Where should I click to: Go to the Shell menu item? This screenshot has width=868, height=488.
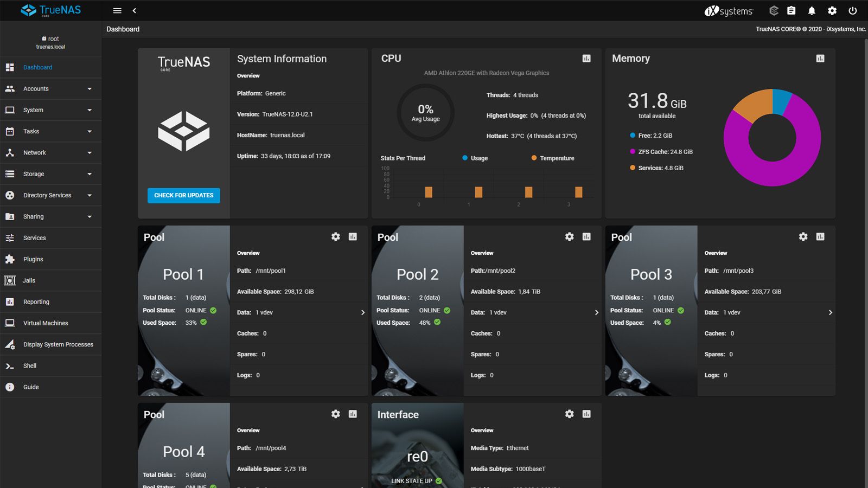tap(51, 366)
